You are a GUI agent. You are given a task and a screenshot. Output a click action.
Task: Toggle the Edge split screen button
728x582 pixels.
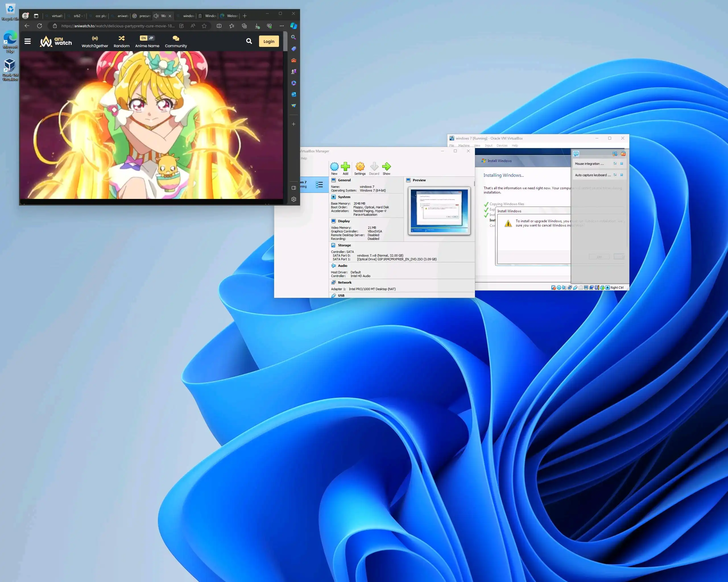click(x=219, y=26)
